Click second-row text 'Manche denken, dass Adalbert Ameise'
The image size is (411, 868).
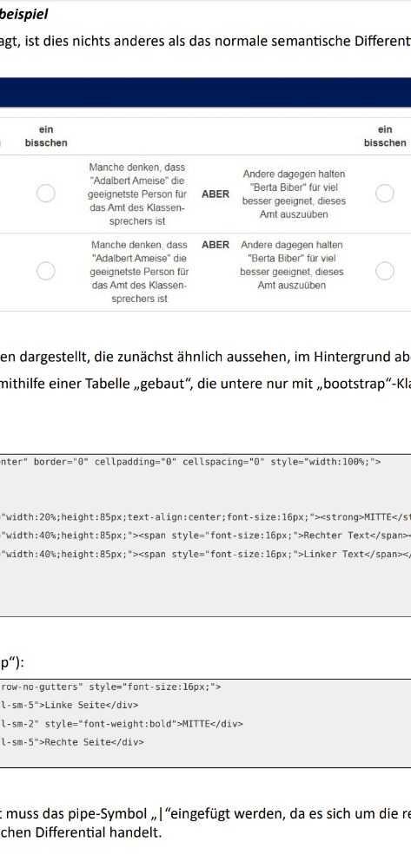point(139,271)
